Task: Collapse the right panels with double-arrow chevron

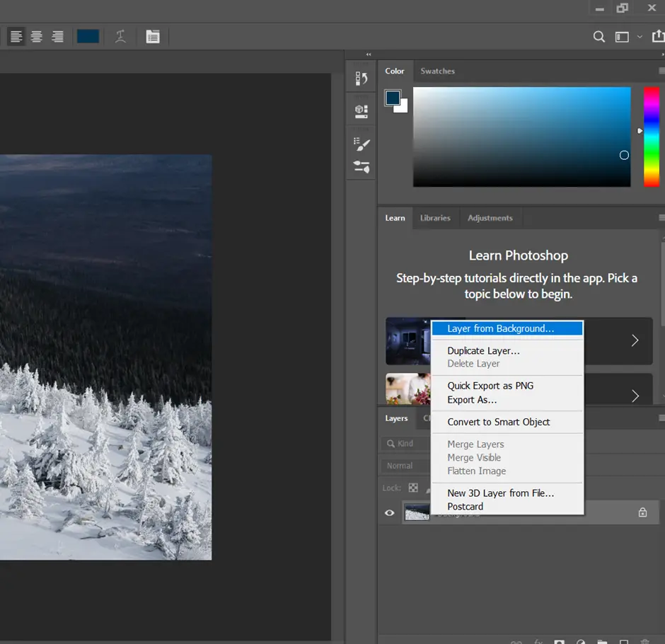Action: pyautogui.click(x=369, y=54)
